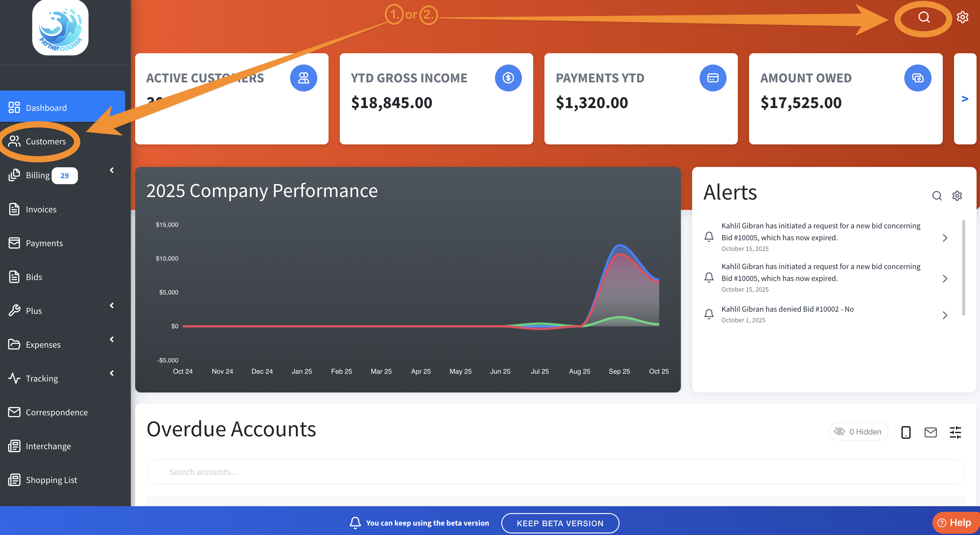Click the Search accounts input field

tap(555, 472)
